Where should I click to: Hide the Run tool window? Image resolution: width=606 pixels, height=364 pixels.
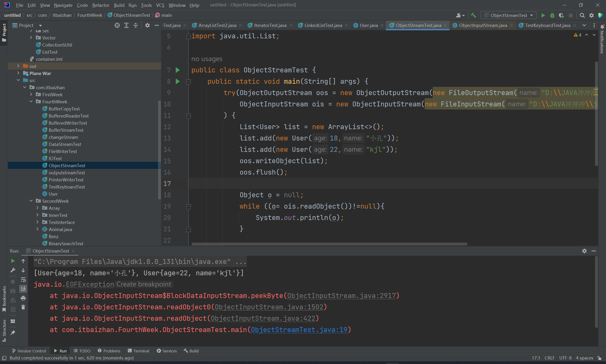click(594, 251)
